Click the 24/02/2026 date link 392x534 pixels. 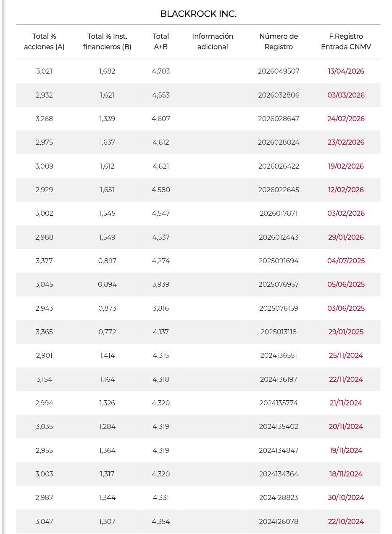click(x=346, y=119)
